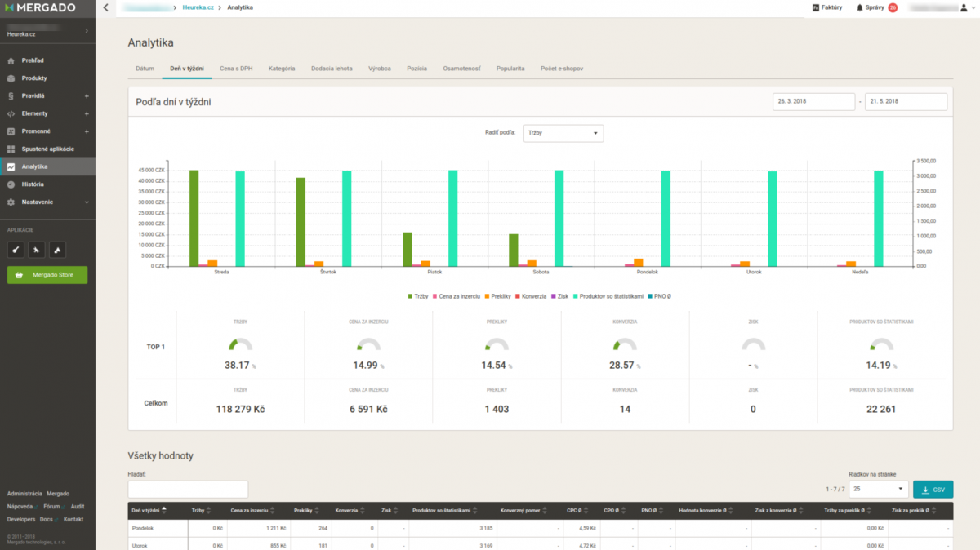Toggle Zisk series in chart legend
Image resolution: width=980 pixels, height=550 pixels.
coord(559,295)
